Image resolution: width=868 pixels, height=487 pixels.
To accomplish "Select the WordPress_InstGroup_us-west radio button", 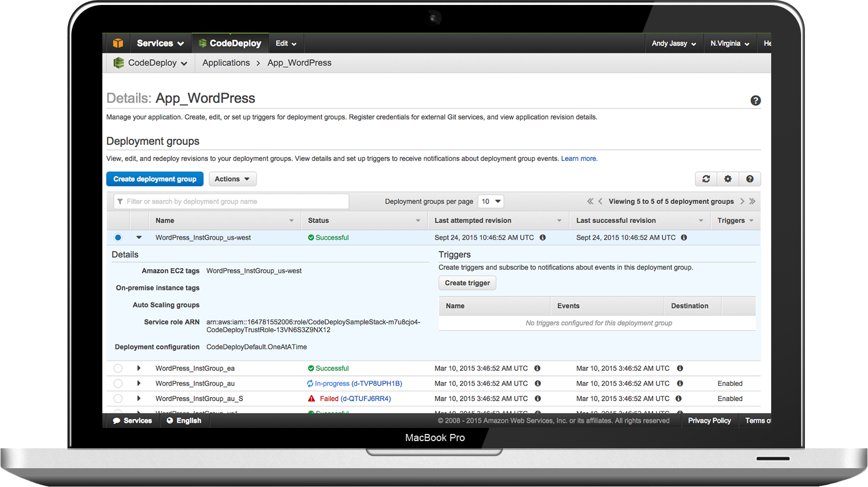I will pos(118,238).
